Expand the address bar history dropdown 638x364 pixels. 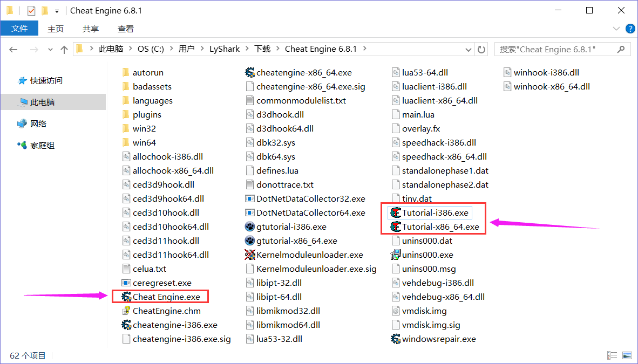(469, 50)
